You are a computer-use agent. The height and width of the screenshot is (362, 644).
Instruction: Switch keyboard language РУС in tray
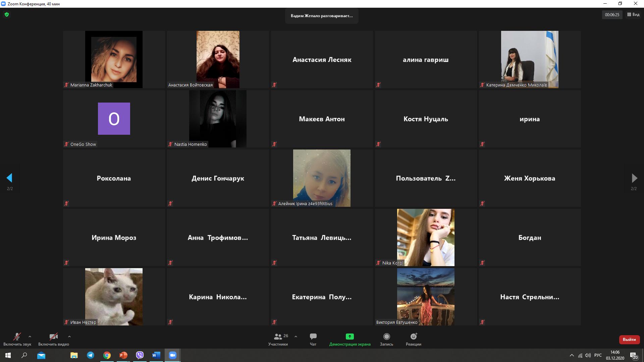coord(598,355)
